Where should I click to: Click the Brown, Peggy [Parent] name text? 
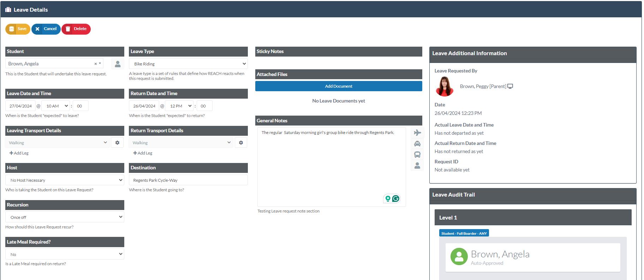(483, 86)
